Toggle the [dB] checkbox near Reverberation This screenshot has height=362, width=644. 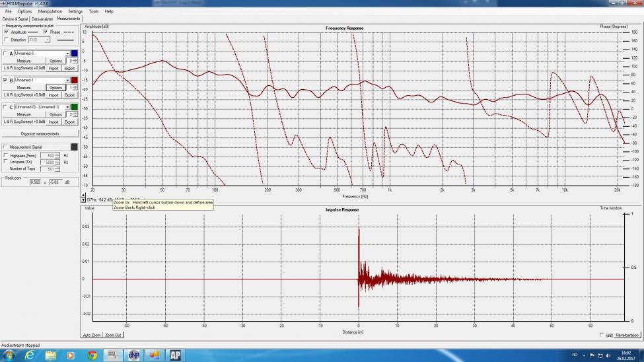point(602,336)
